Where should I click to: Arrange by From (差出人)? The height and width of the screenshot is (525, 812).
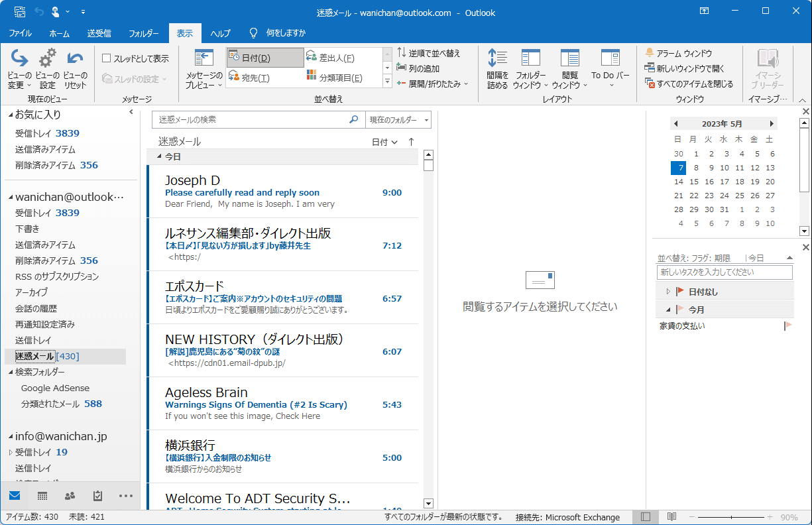coord(343,58)
